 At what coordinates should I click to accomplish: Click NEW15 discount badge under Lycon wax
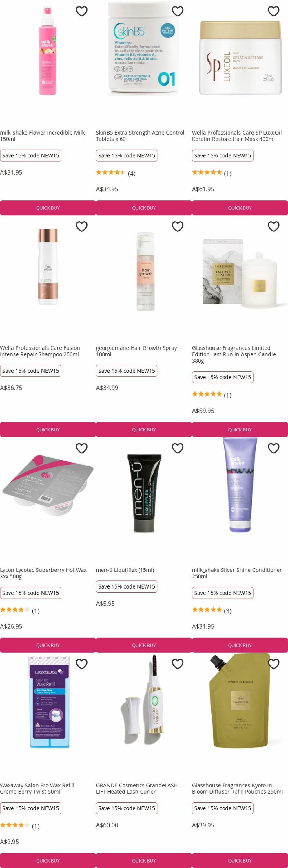point(31,593)
